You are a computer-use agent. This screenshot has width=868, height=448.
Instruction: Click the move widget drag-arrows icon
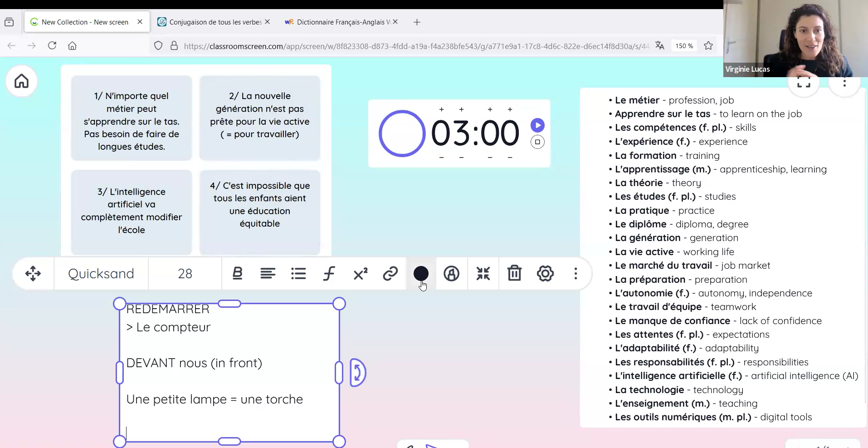point(33,274)
